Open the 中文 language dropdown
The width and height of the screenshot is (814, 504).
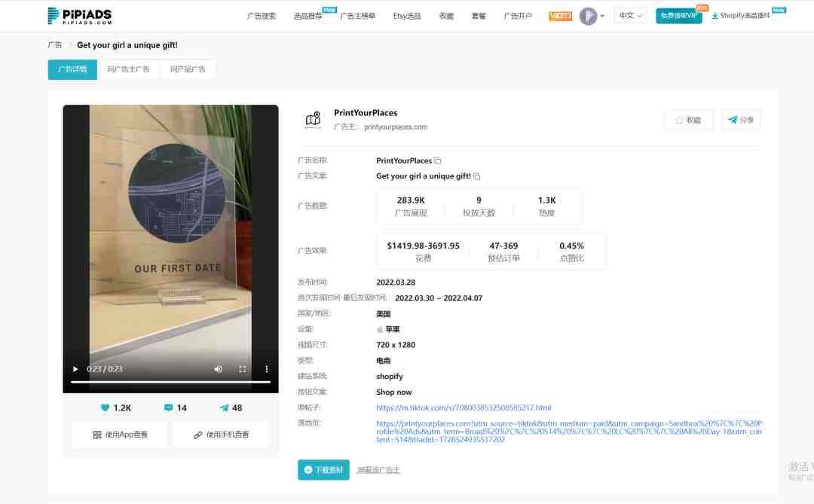click(630, 16)
